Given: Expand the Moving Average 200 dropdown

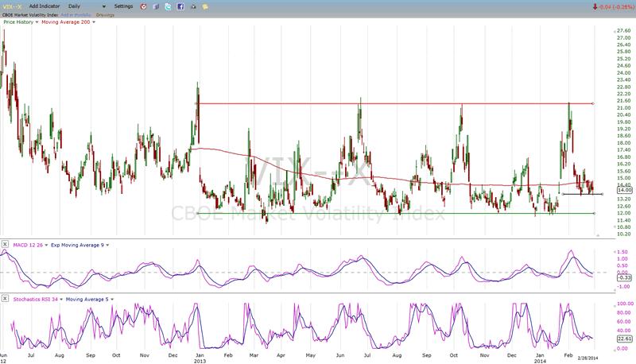Looking at the screenshot, I should (x=94, y=21).
